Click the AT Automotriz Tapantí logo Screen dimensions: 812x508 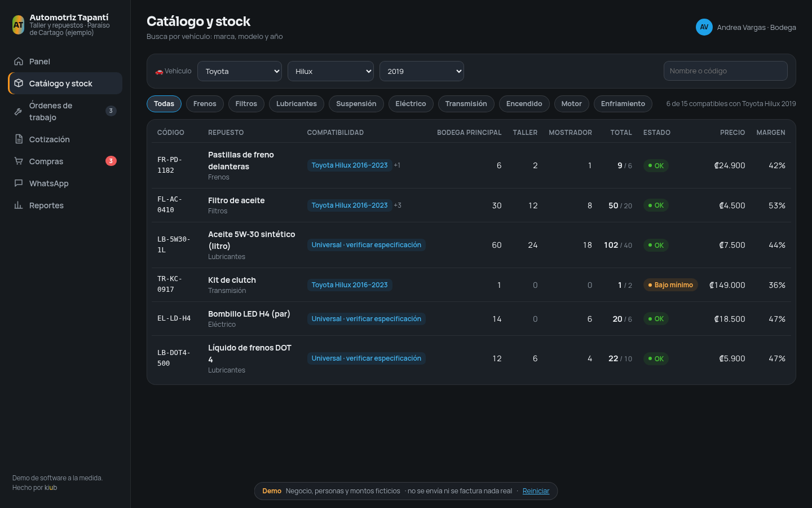coord(19,25)
